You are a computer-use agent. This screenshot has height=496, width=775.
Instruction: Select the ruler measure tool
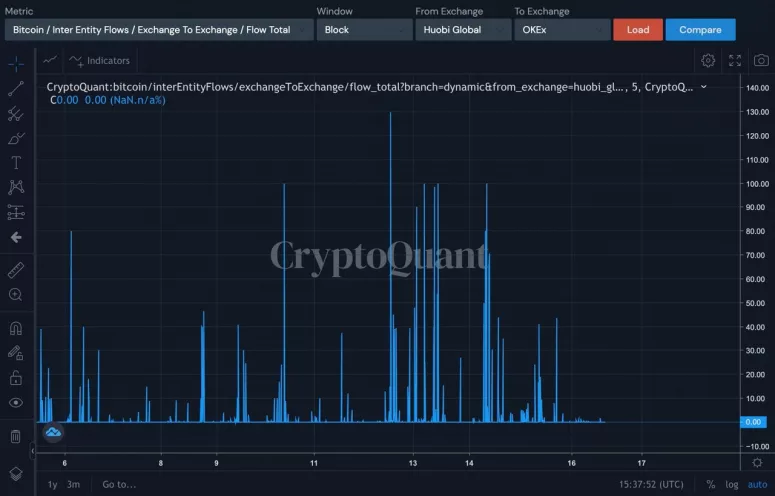(x=16, y=270)
